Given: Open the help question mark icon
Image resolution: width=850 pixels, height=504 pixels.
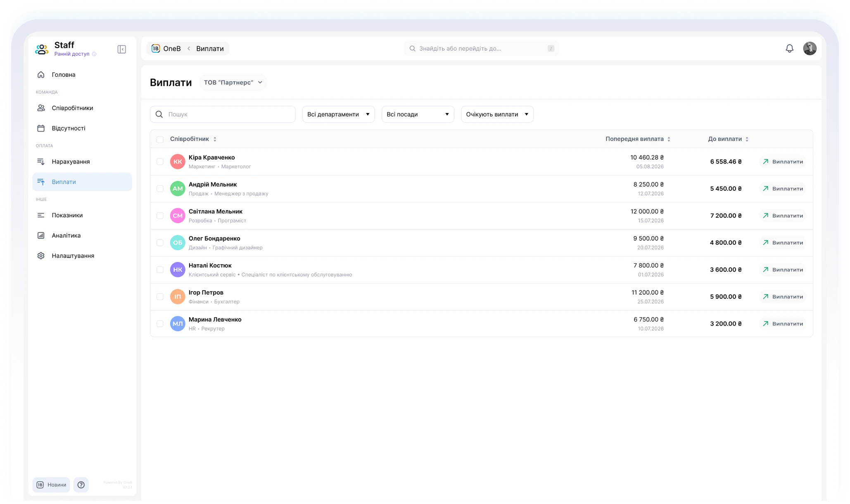Looking at the screenshot, I should click(x=81, y=485).
